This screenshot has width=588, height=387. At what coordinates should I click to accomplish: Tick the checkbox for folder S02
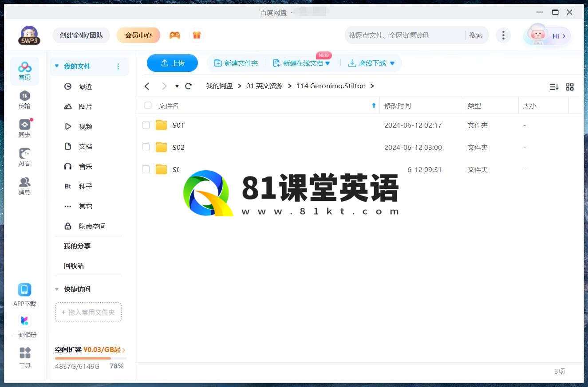coord(146,147)
